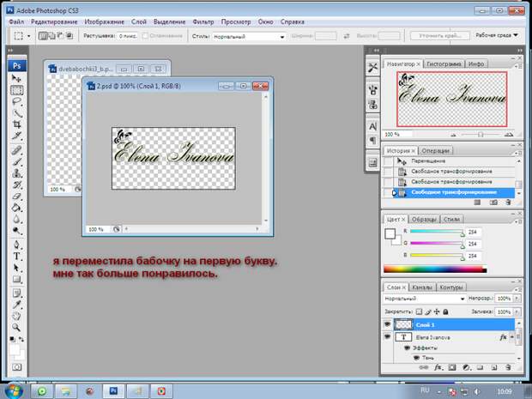Toggle Quick Mask mode at the bottom of the toolbox
532x399 pixels.
pyautogui.click(x=16, y=367)
